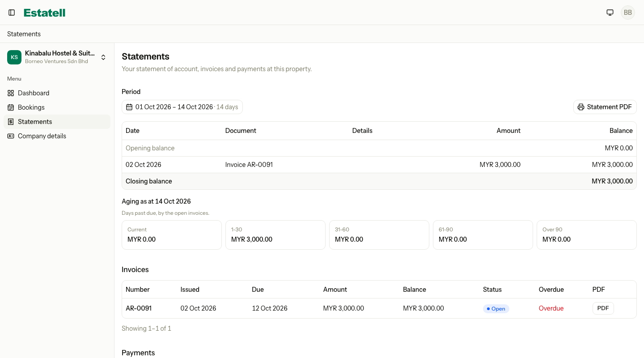Go to Dashboard in the menu
644x358 pixels.
(57, 93)
